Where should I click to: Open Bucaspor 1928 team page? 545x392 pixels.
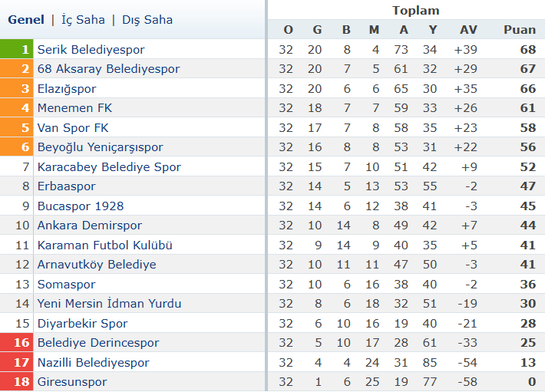[x=81, y=206]
